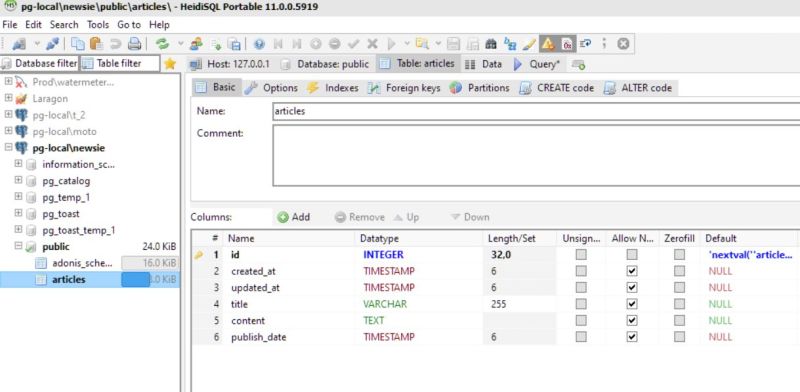Viewport: 800px width, 392px height.
Task: Open the Foreign keys tab
Action: coord(405,88)
